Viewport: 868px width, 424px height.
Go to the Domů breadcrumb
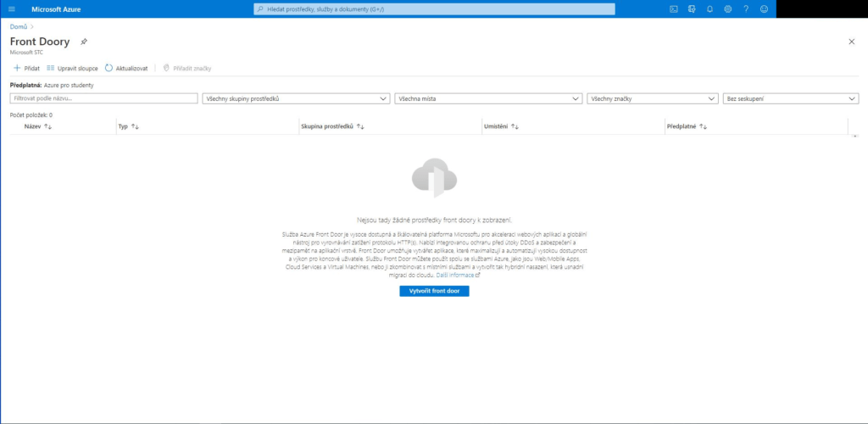pos(18,27)
